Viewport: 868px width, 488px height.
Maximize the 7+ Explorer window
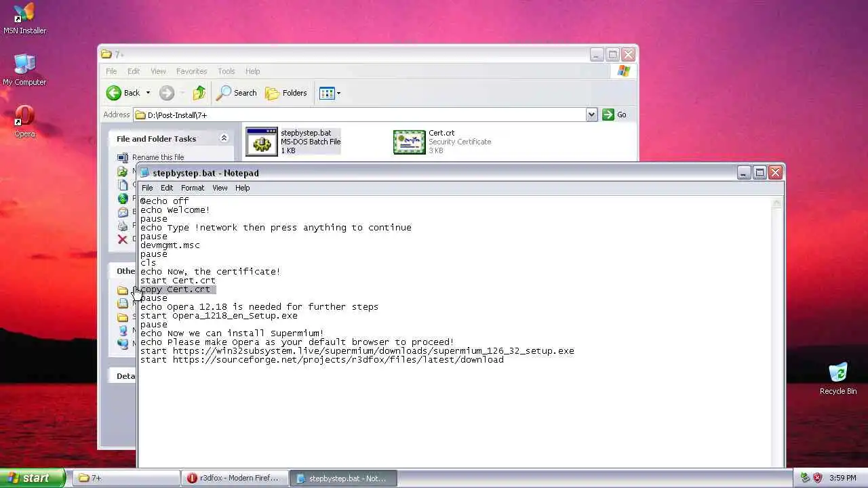click(612, 54)
